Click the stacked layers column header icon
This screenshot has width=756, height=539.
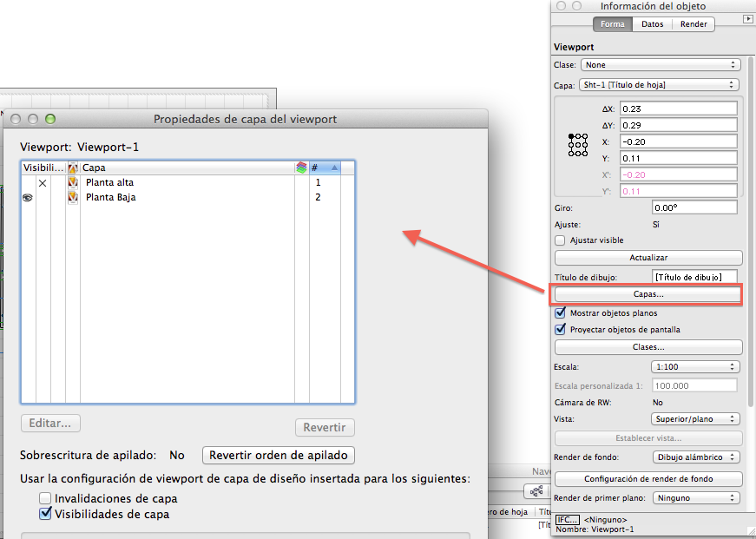tap(301, 168)
